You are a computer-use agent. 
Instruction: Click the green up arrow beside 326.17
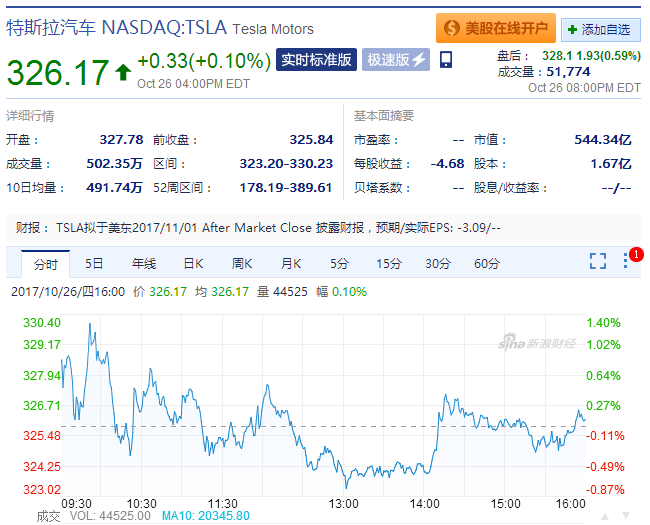pos(123,71)
